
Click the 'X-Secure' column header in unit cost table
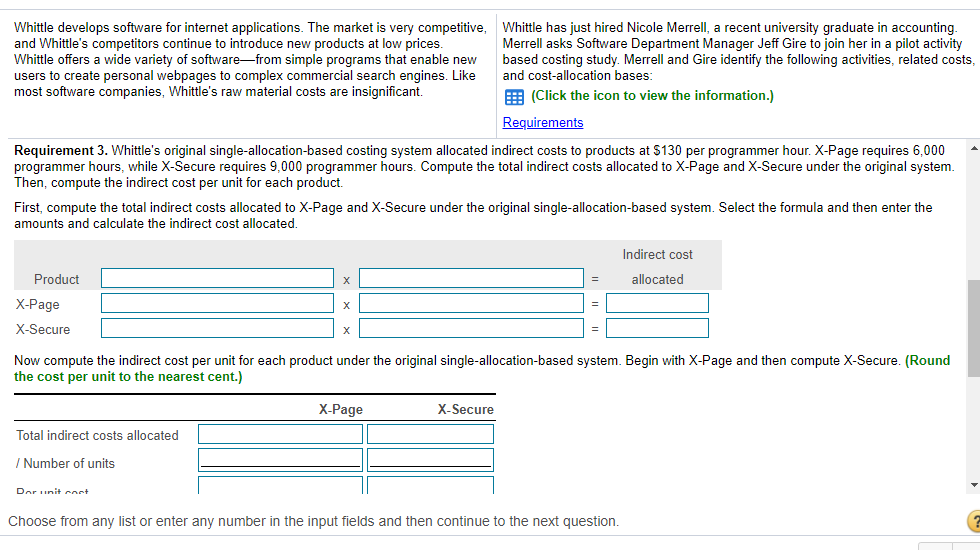click(466, 409)
